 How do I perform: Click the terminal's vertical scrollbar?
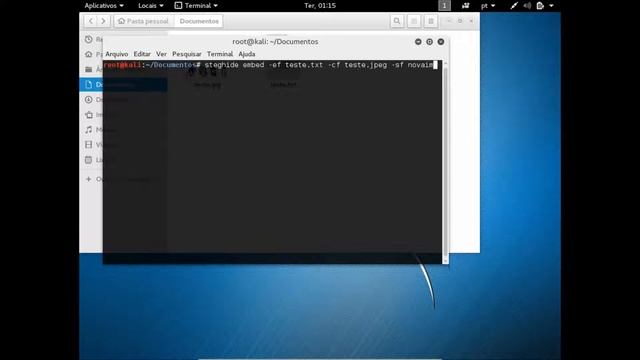pos(445,162)
